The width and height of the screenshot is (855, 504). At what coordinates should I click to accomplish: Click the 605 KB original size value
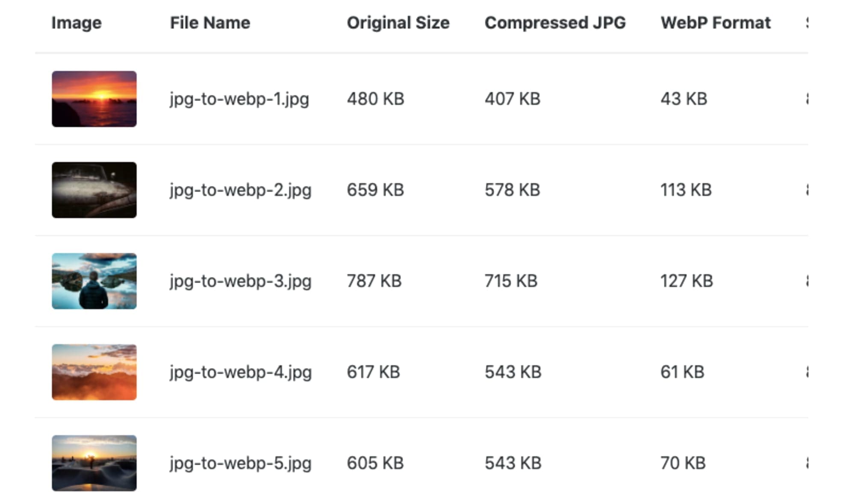coord(375,463)
